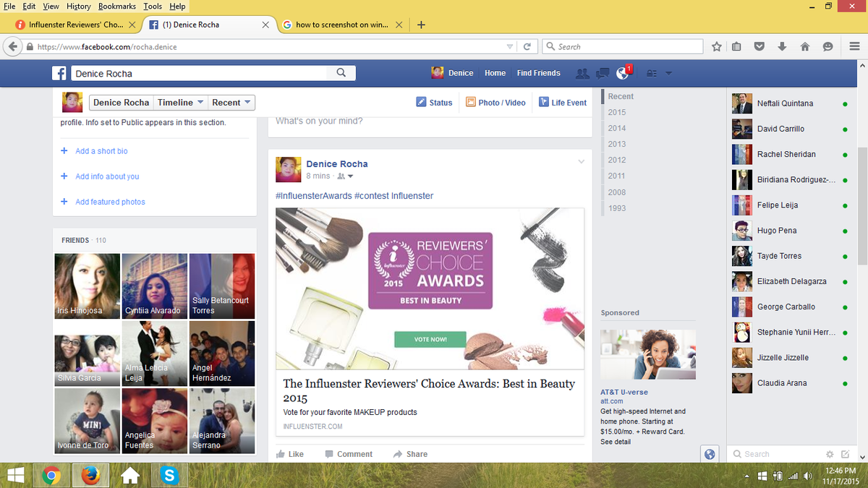Viewport: 868px width, 488px height.
Task: Chat with Claudia Arana
Action: click(791, 383)
